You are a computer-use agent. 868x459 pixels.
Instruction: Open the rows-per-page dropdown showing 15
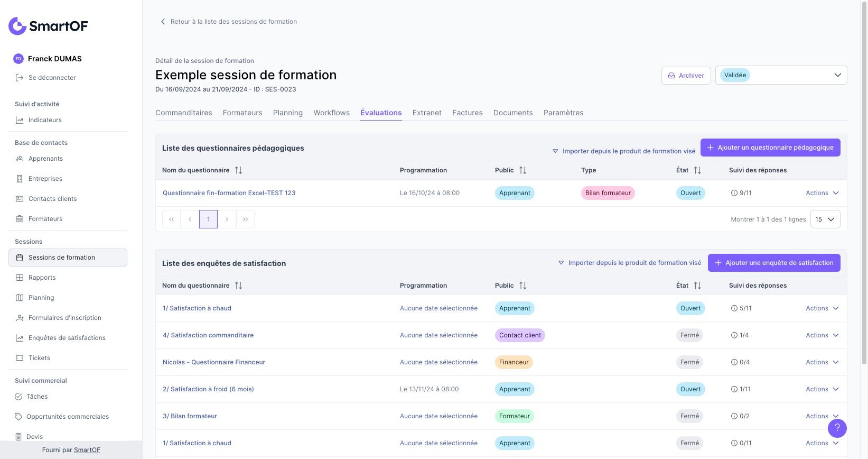pos(825,219)
